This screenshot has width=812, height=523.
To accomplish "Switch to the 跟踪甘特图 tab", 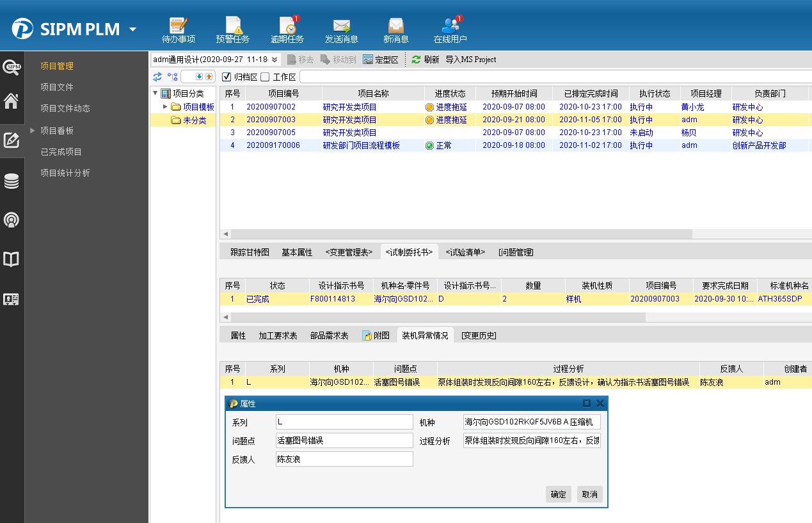I will [250, 252].
